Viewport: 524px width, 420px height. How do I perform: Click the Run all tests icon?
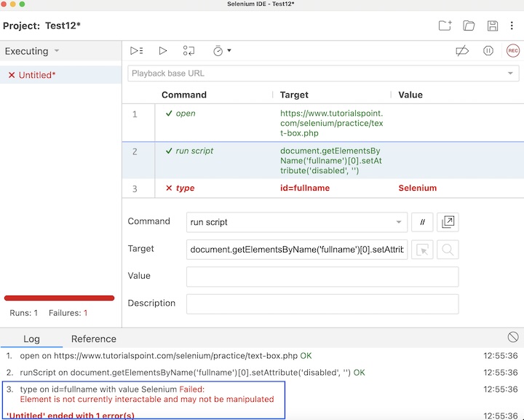tap(136, 51)
